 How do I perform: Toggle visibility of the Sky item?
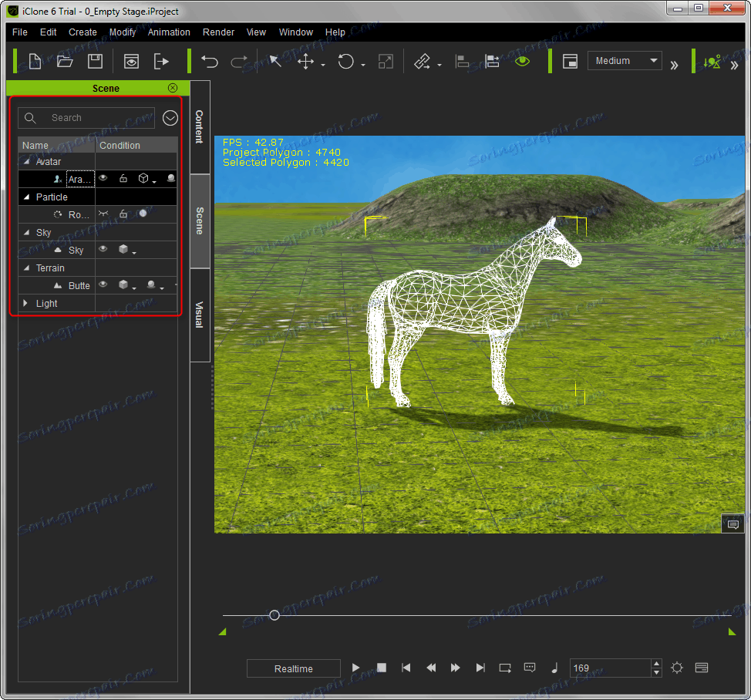click(x=103, y=250)
